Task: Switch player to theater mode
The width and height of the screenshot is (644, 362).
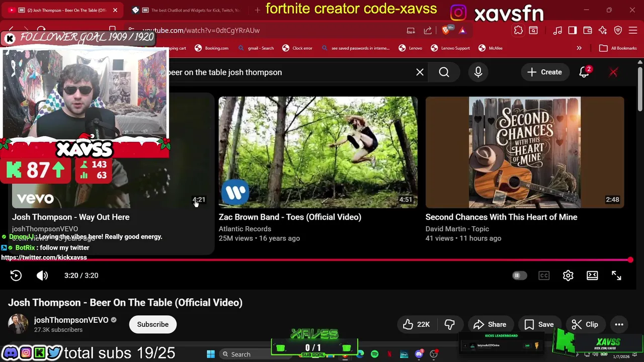Action: [x=592, y=276]
